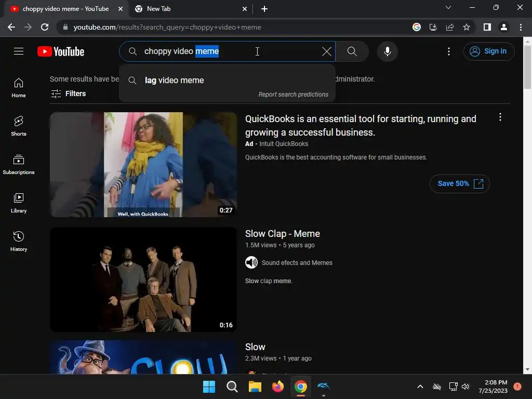Click the Sound efects and Memes avatar

251,262
